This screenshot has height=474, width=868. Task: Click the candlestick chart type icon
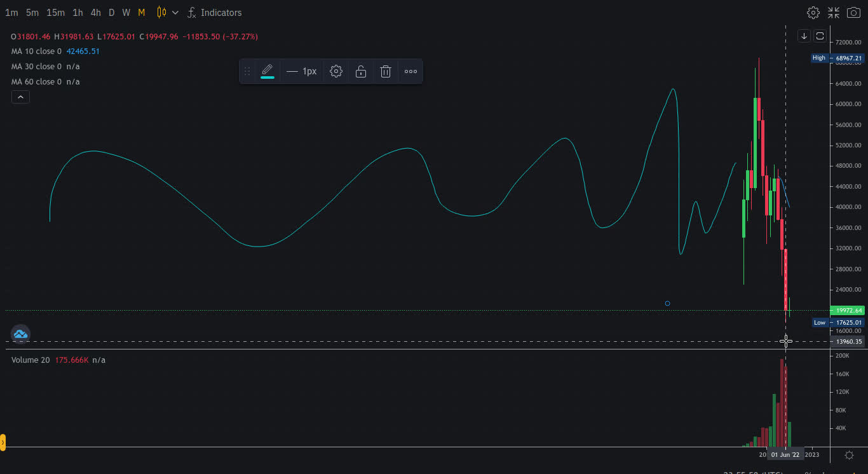point(161,13)
